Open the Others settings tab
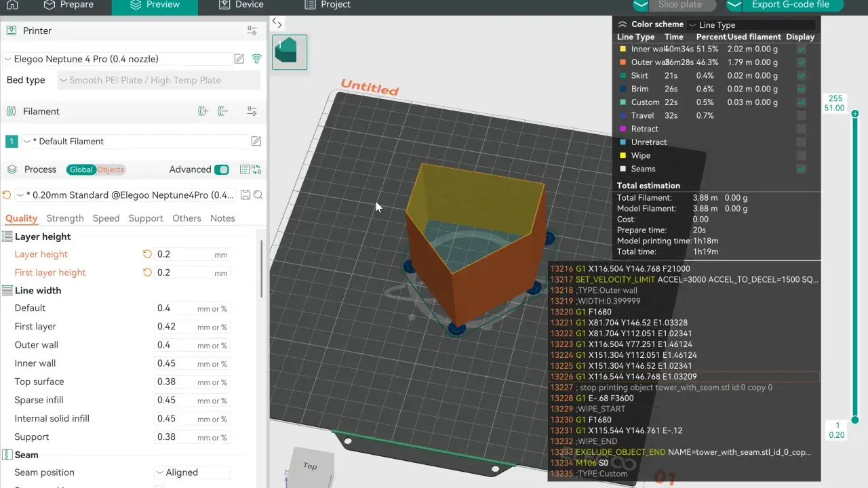868x488 pixels. point(186,218)
